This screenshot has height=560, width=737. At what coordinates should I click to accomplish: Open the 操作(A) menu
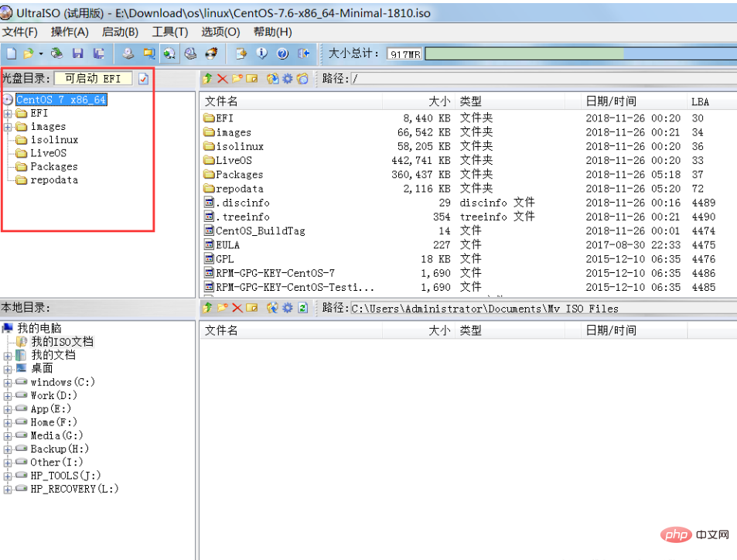tap(70, 32)
